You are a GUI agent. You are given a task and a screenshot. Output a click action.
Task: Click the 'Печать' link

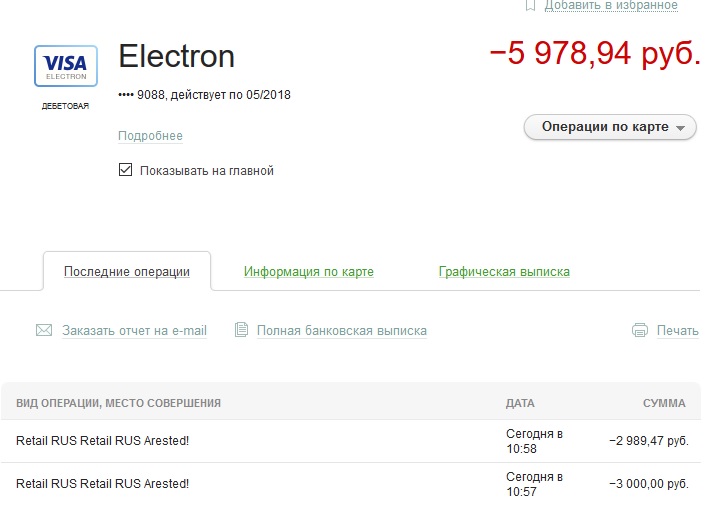pyautogui.click(x=677, y=331)
